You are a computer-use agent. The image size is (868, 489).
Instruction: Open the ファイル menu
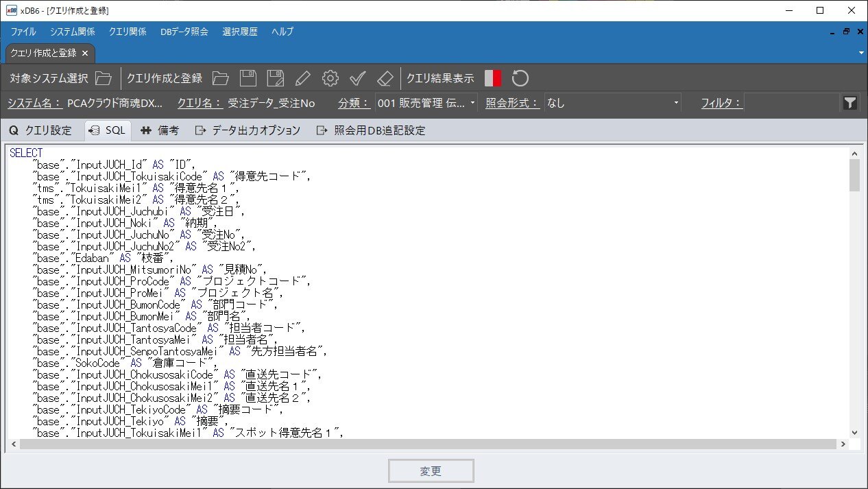click(23, 32)
